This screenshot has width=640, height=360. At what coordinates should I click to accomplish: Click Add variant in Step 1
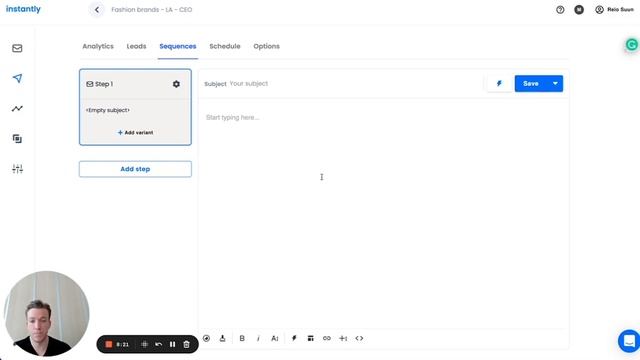click(x=136, y=133)
